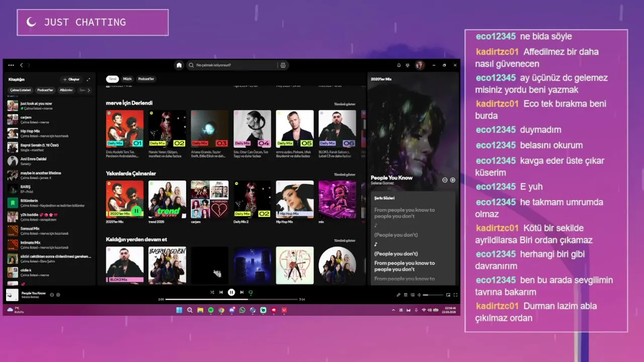644x362 pixels.
Task: Expand the library using the arrows icon
Action: [x=89, y=79]
